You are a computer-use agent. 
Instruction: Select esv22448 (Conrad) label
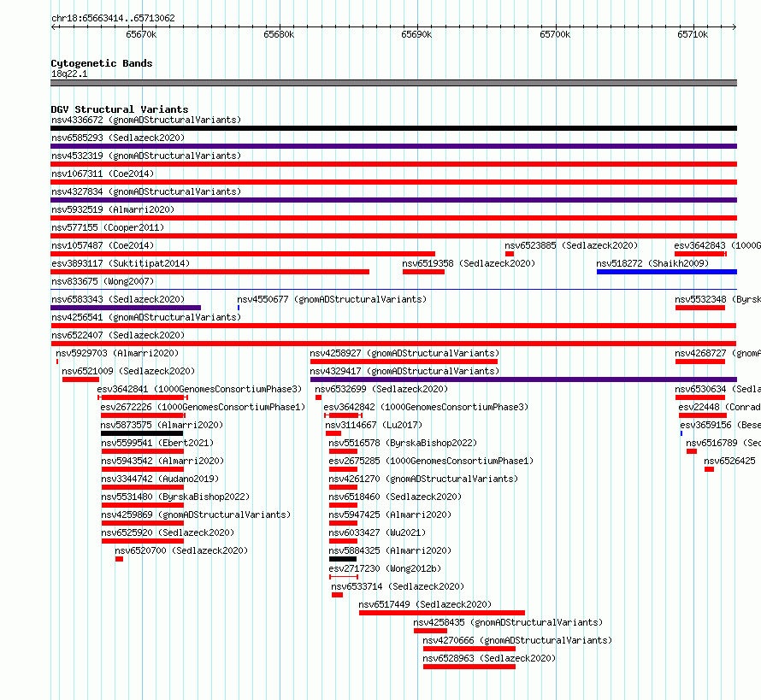[719, 407]
